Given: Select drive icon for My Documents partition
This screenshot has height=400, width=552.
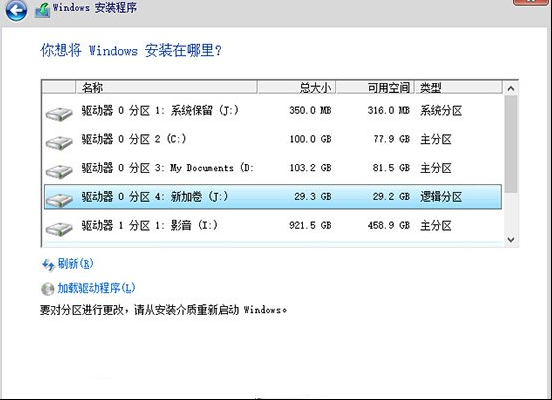Looking at the screenshot, I should [x=59, y=171].
